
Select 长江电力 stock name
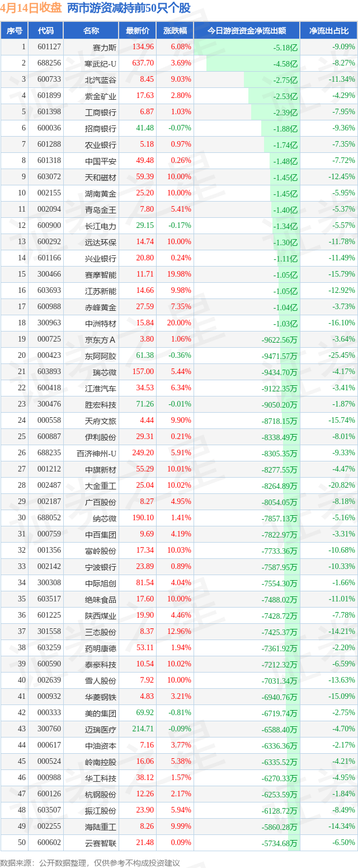(x=101, y=226)
